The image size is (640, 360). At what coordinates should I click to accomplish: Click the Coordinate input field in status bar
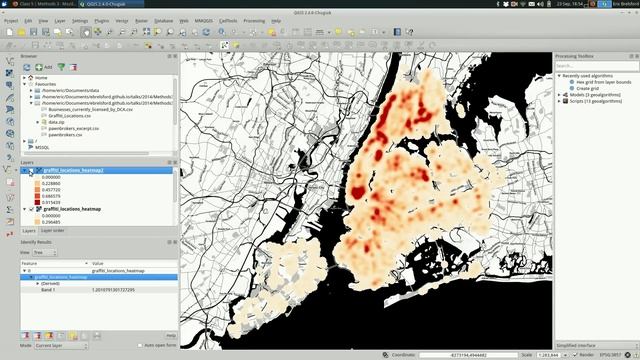[468, 355]
